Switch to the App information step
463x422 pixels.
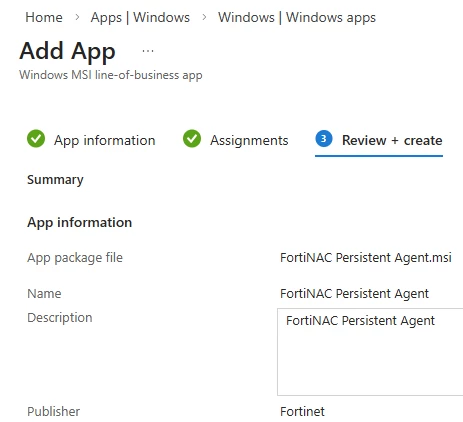pos(105,140)
